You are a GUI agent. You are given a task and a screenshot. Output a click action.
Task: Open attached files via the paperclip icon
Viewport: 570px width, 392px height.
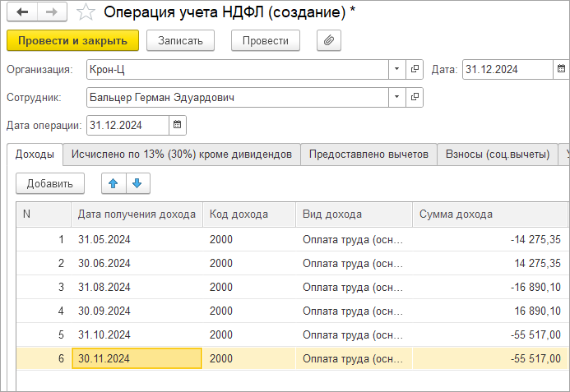pyautogui.click(x=329, y=40)
